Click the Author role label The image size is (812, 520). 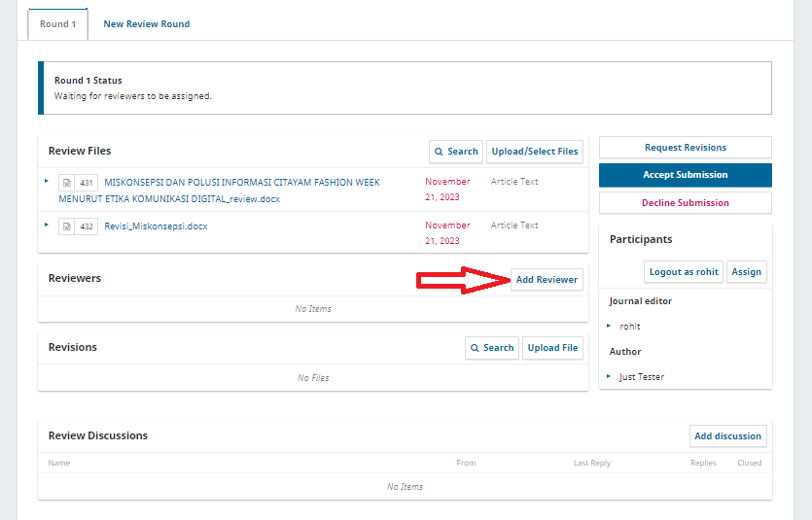tap(625, 352)
